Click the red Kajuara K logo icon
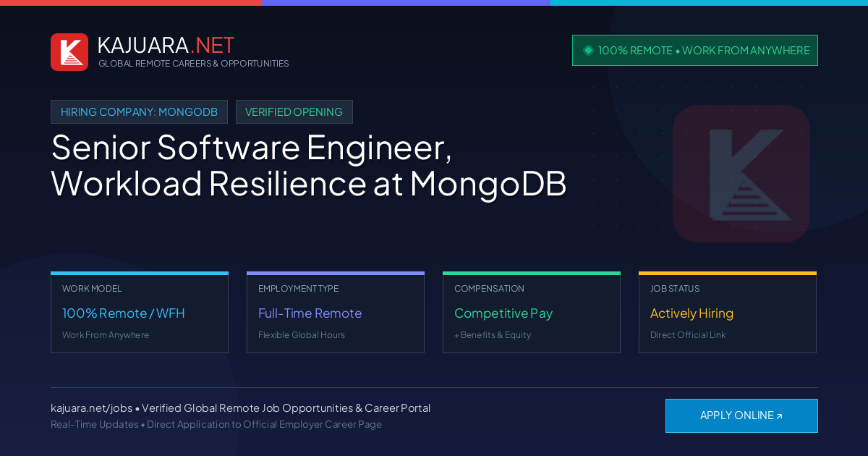This screenshot has width=868, height=456. click(69, 52)
